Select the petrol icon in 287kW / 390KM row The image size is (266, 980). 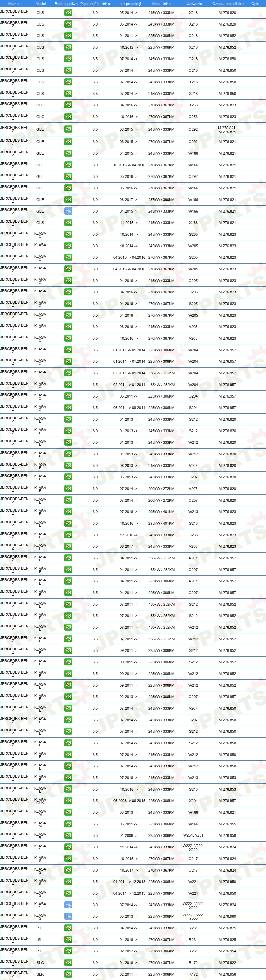pyautogui.click(x=68, y=200)
